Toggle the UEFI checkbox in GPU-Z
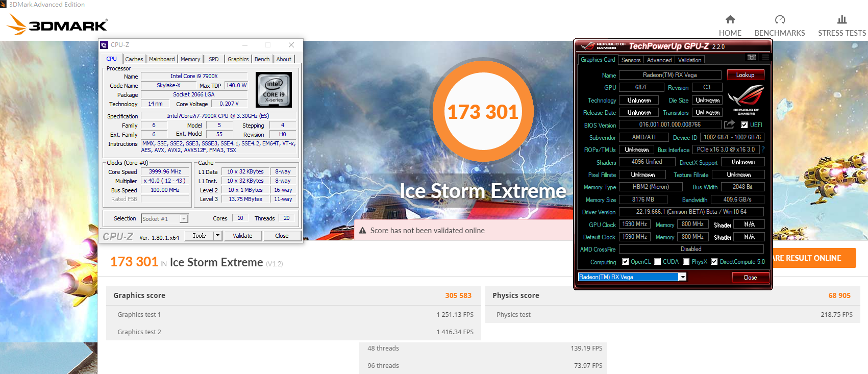 click(744, 125)
